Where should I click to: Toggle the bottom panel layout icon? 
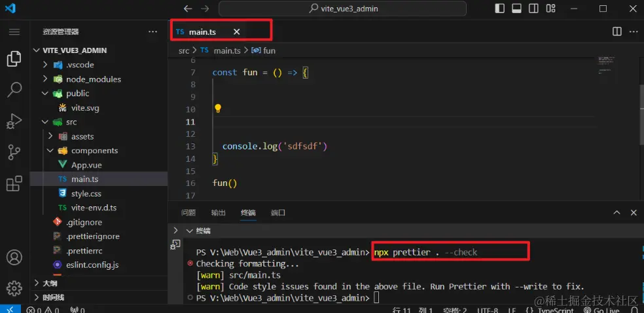click(x=516, y=9)
